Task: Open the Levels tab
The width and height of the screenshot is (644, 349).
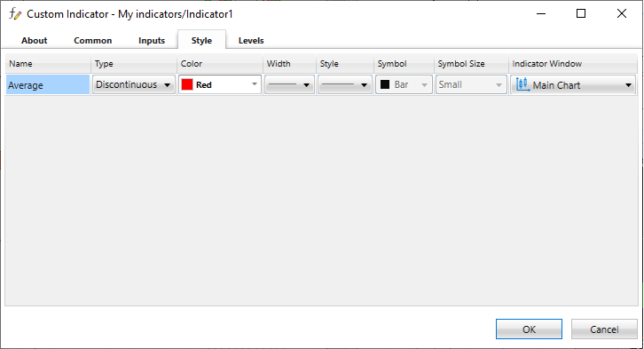Action: [251, 40]
